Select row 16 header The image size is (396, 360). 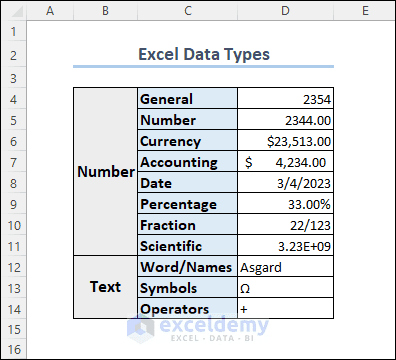pyautogui.click(x=13, y=349)
